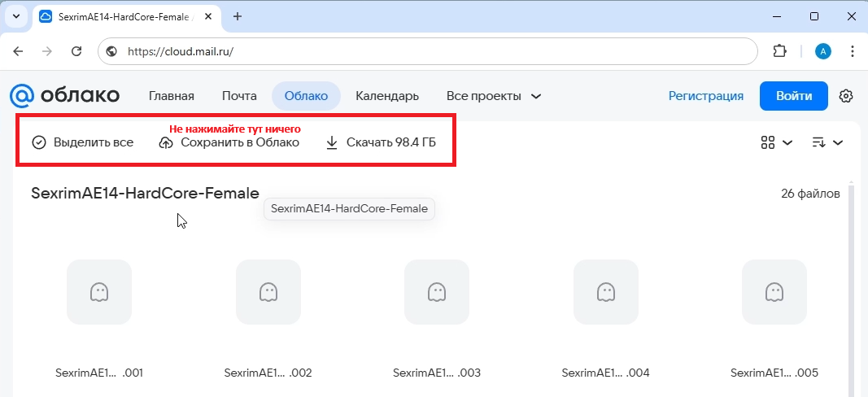
Task: Open the settings gear icon
Action: coord(846,96)
